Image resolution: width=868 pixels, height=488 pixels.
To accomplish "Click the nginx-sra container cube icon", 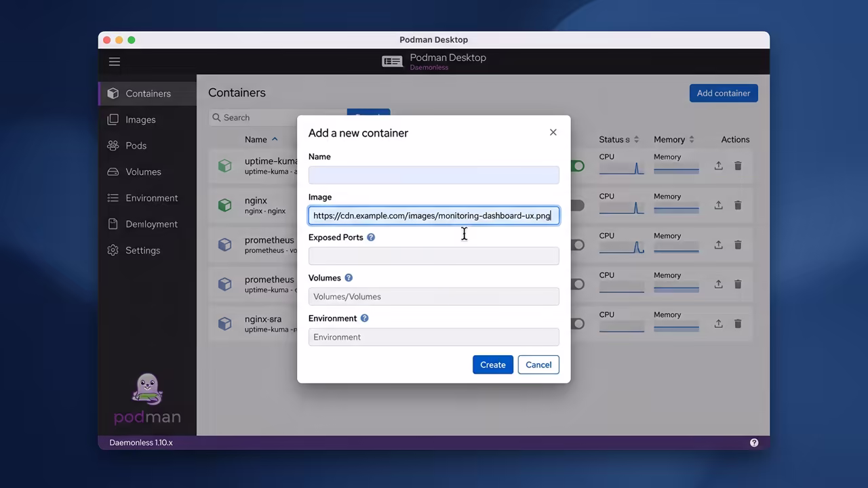I will [x=224, y=323].
